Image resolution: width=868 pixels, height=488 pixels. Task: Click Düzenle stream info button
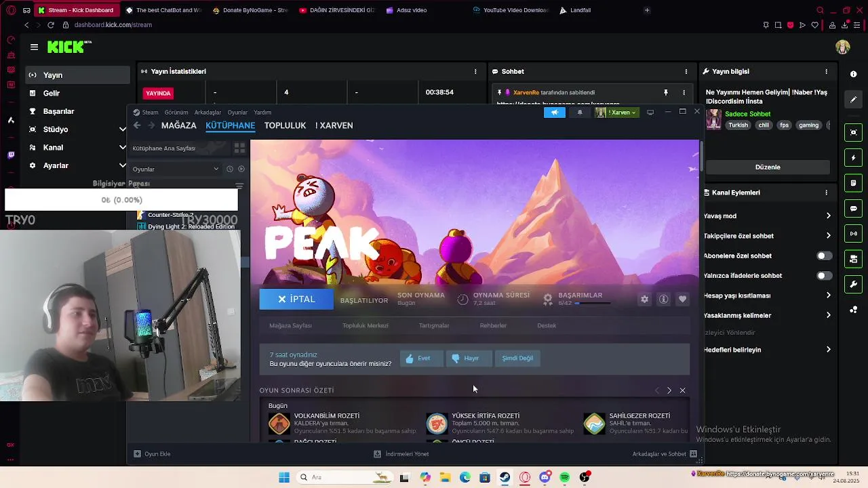pyautogui.click(x=768, y=167)
